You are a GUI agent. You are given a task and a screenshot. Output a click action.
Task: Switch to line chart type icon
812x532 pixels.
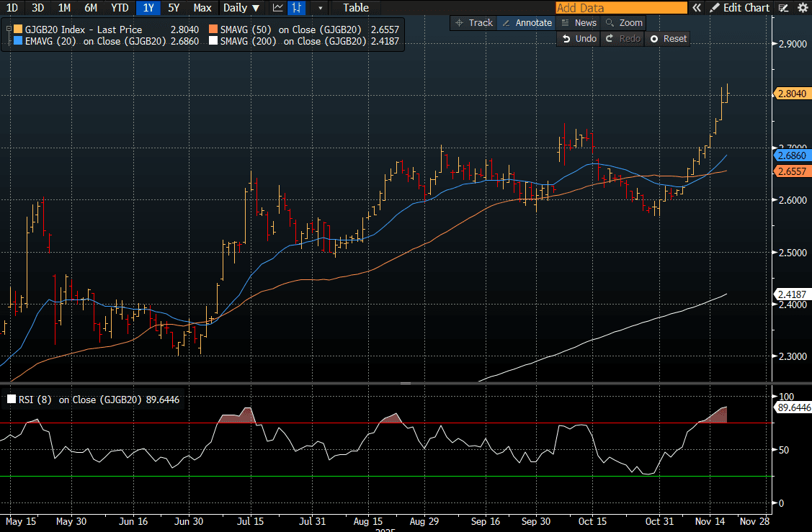click(x=278, y=8)
